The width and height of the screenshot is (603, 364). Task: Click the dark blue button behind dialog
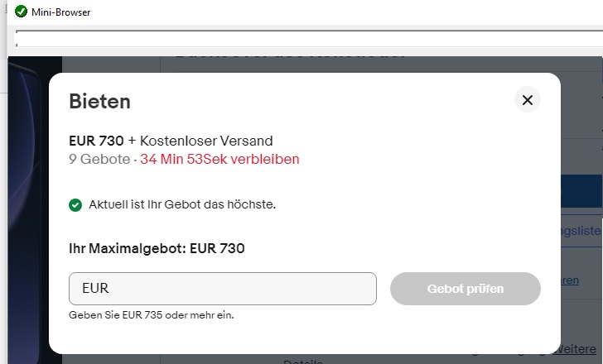[x=581, y=190]
